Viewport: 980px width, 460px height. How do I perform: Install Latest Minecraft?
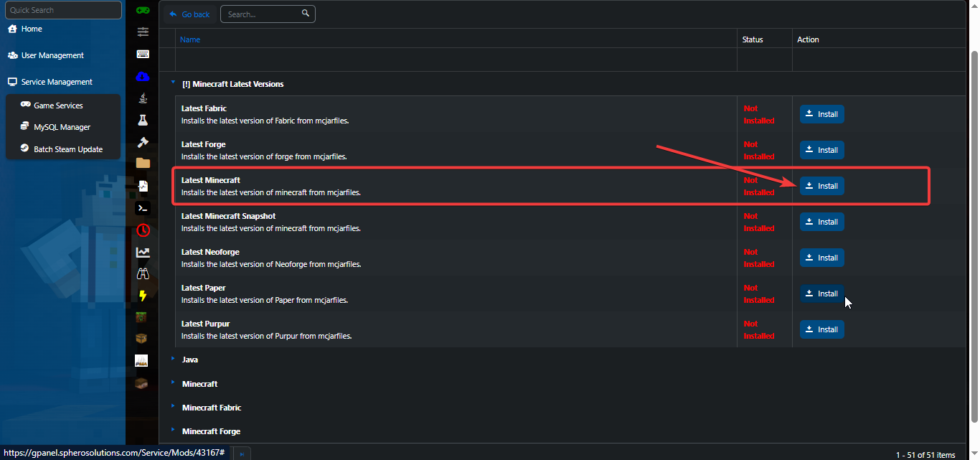[822, 186]
